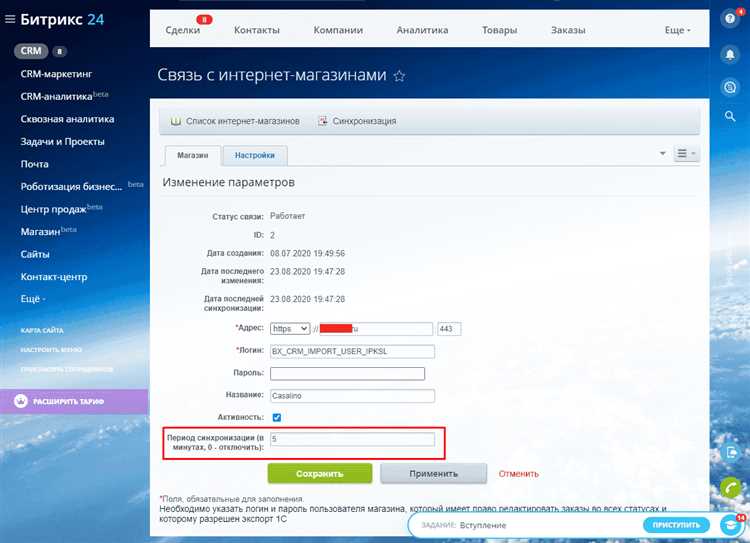Open Сайты in sidebar
The image size is (750, 543).
35,254
